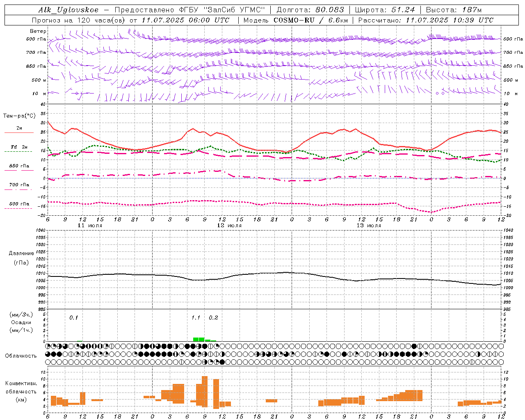Select the 'ЗапСиб УГМС' provider text

pyautogui.click(x=234, y=10)
